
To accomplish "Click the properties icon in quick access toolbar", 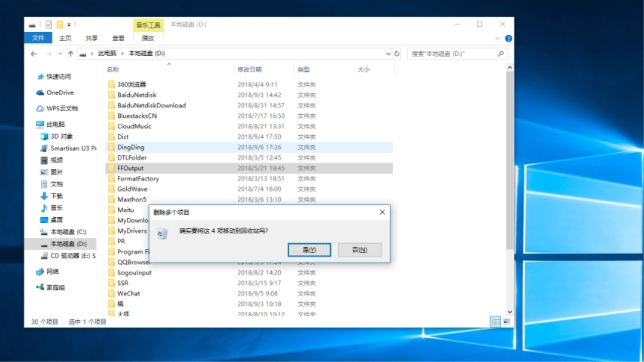I will [x=49, y=24].
